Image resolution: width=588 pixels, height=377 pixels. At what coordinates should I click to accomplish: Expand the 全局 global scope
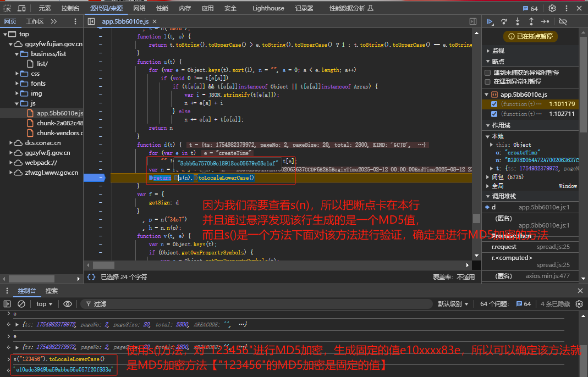point(488,186)
